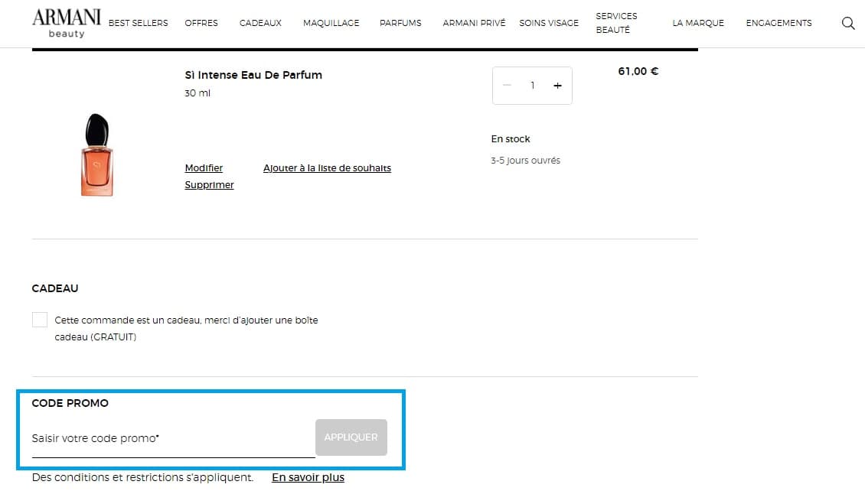865x504 pixels.
Task: Browse the CADEAUX section
Action: pyautogui.click(x=260, y=23)
